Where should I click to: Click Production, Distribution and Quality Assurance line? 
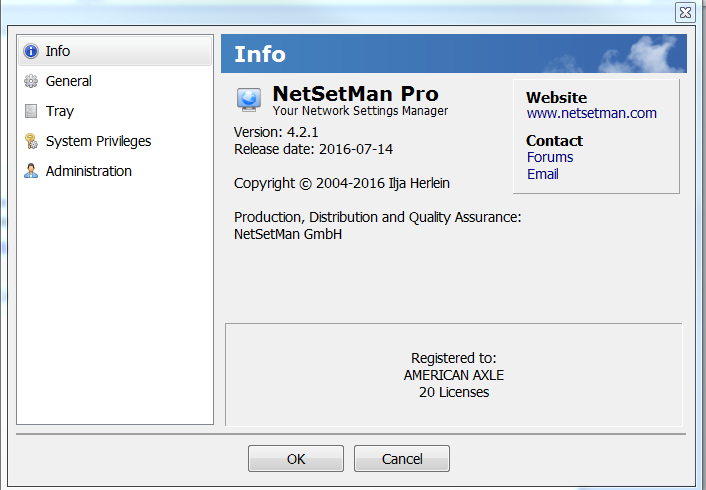(x=377, y=217)
